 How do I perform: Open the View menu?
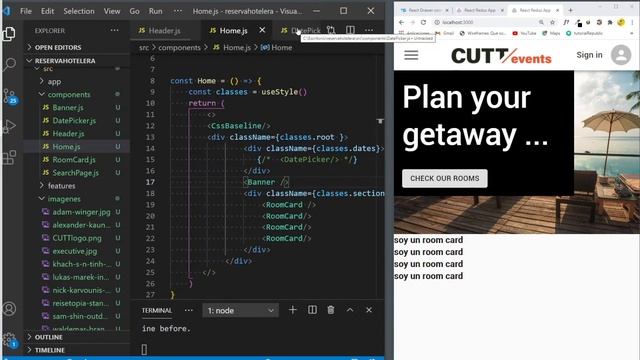(112, 11)
